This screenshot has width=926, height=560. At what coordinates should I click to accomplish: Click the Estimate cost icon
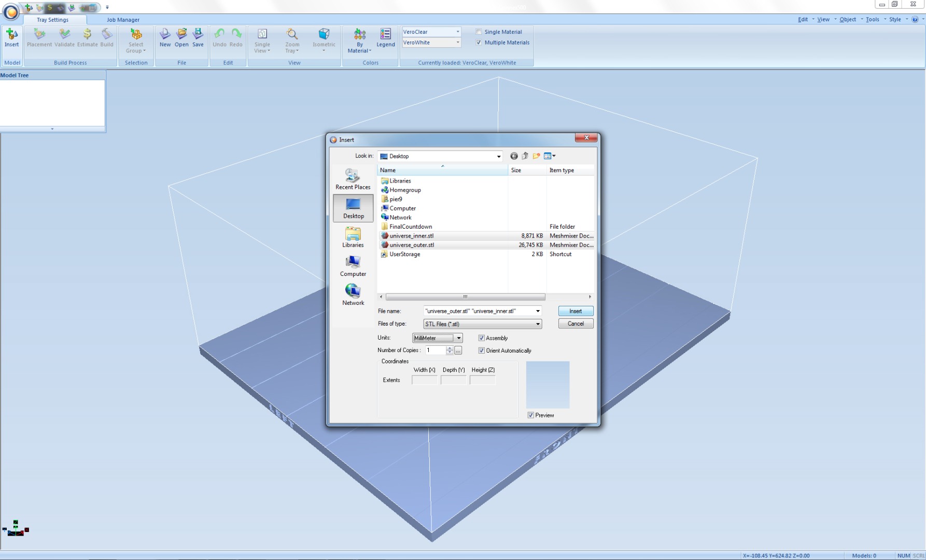point(87,38)
